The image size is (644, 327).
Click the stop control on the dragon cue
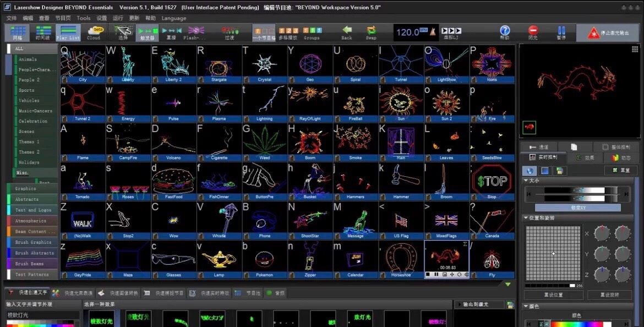428,274
